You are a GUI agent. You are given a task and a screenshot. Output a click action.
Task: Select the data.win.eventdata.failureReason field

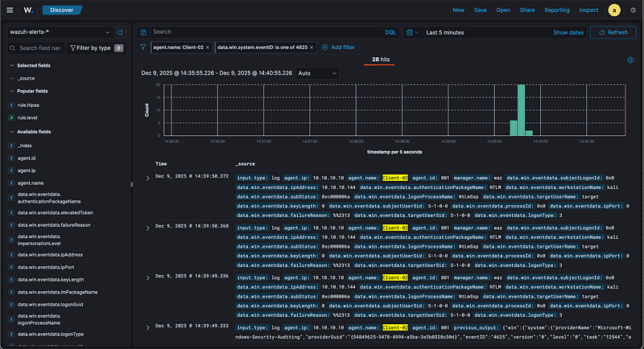(54, 225)
